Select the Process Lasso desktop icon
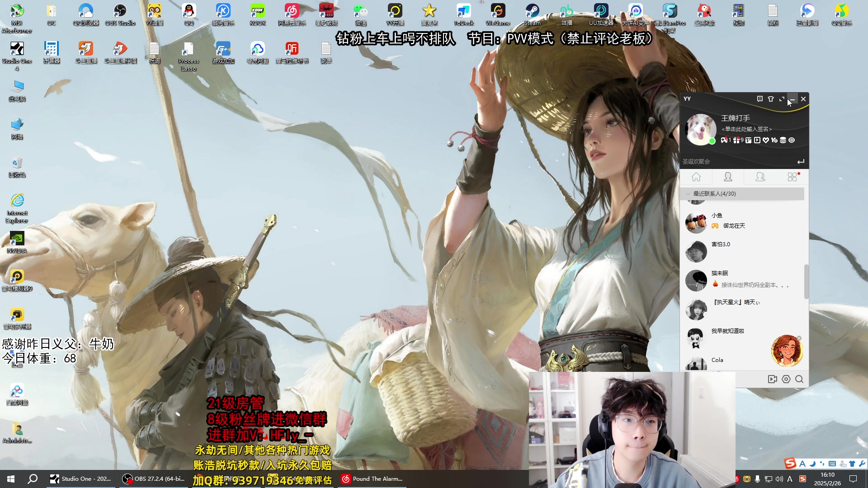The width and height of the screenshot is (868, 488). pyautogui.click(x=189, y=56)
